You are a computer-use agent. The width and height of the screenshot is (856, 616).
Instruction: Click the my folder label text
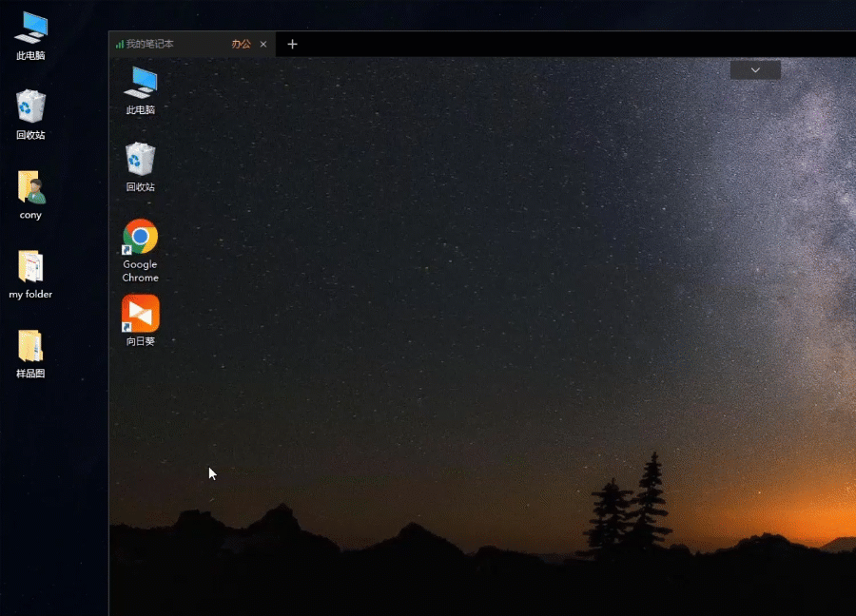[30, 295]
